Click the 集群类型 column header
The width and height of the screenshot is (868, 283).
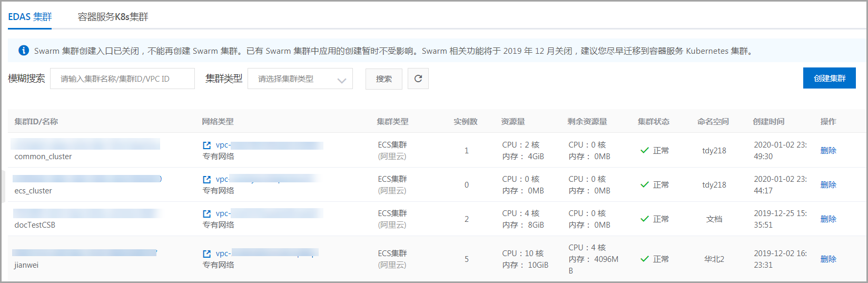393,122
